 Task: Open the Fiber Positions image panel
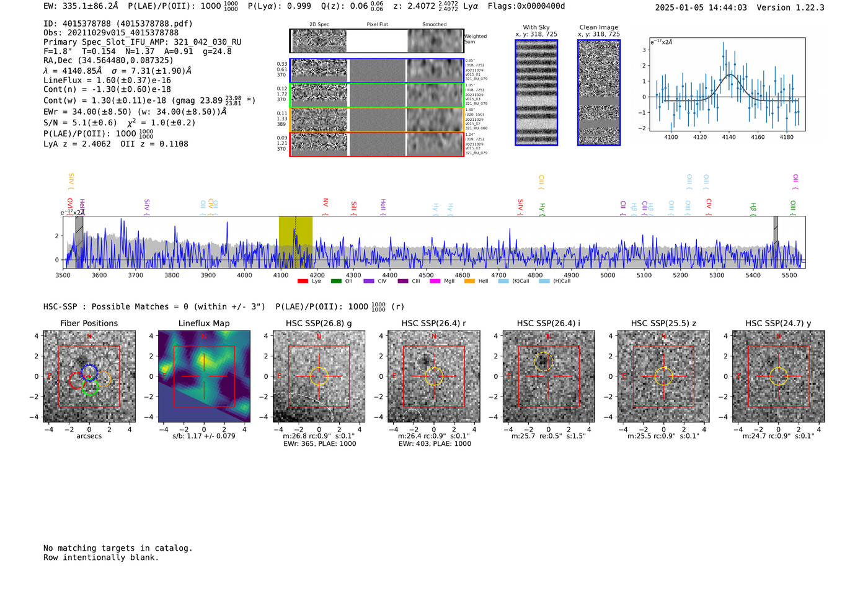(x=89, y=376)
